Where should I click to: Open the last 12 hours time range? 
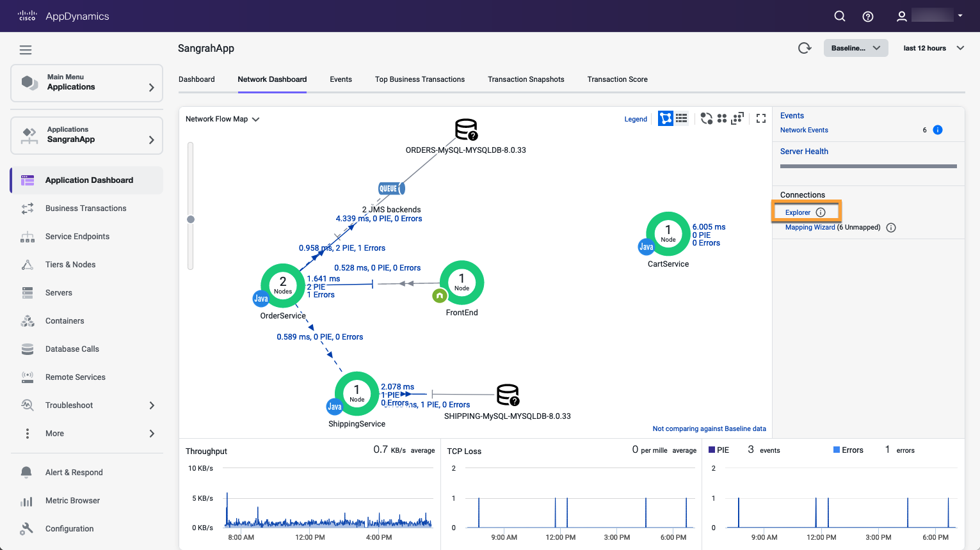click(933, 48)
